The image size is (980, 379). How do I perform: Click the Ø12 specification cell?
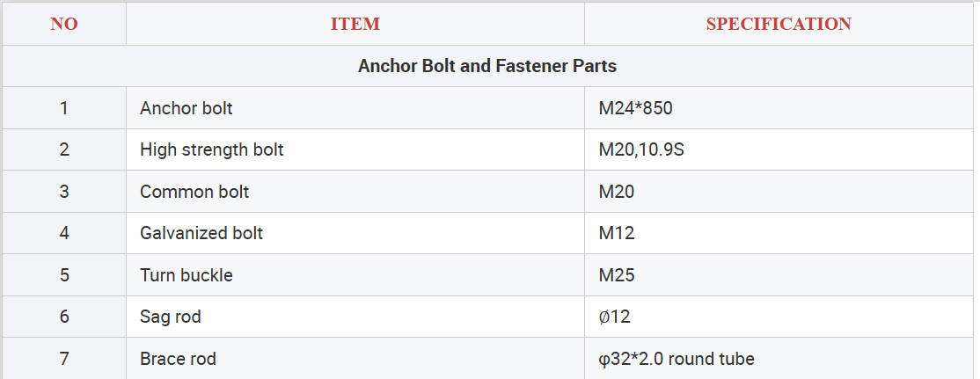(x=614, y=317)
